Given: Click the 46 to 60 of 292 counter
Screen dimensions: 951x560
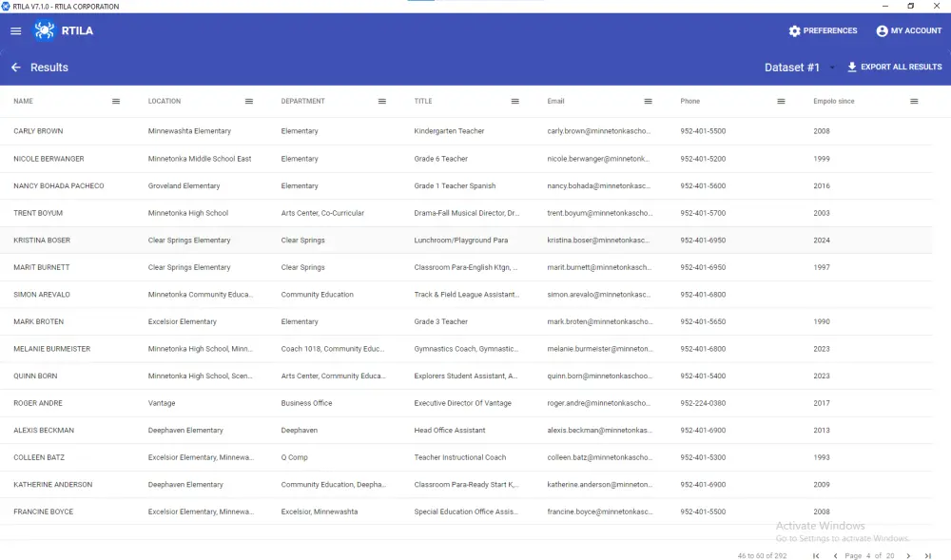Looking at the screenshot, I should click(x=762, y=556).
